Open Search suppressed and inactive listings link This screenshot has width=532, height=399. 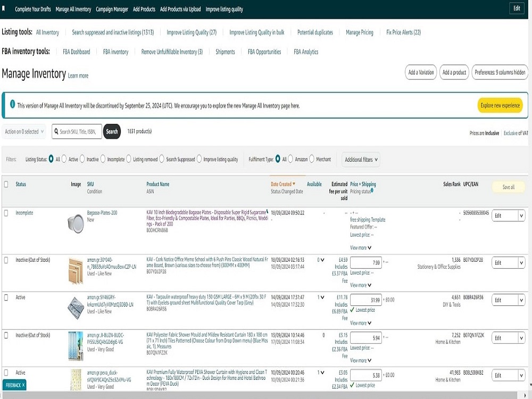tap(113, 32)
